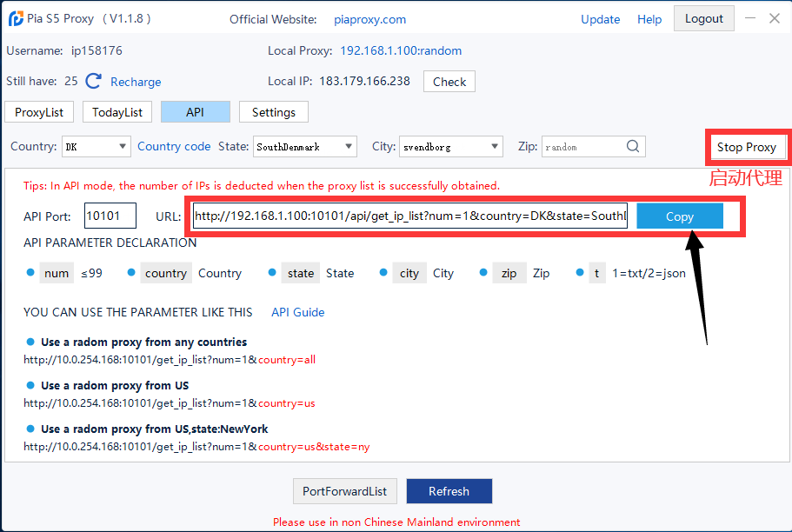792x532 pixels.
Task: Click the Zip search magnifier icon
Action: click(x=633, y=147)
